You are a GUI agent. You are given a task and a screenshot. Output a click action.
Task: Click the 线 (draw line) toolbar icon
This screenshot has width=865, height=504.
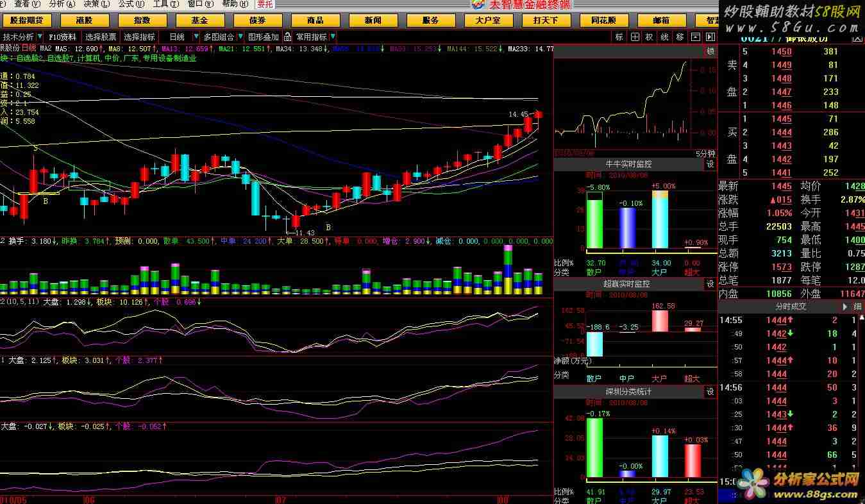[x=665, y=37]
